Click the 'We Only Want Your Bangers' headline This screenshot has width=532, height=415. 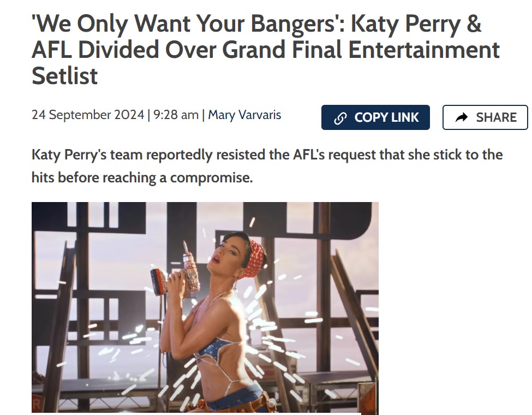coord(265,50)
